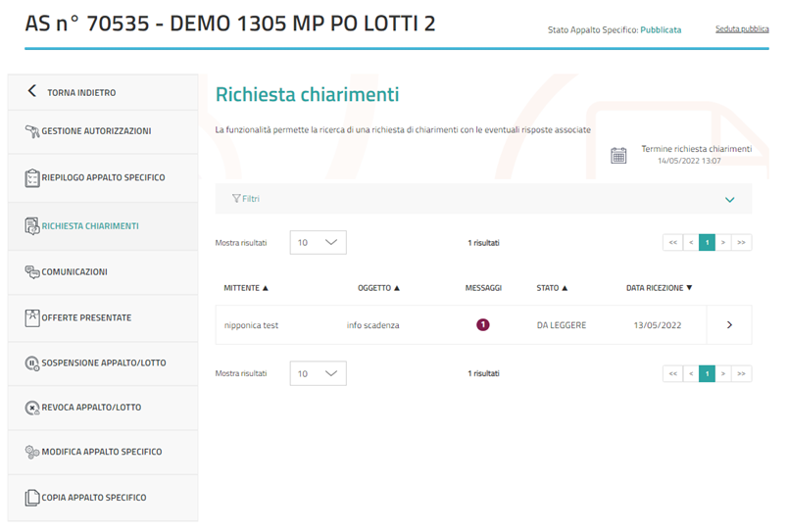Click the Sospensione Appalto/Lotto pause icon

(31, 363)
